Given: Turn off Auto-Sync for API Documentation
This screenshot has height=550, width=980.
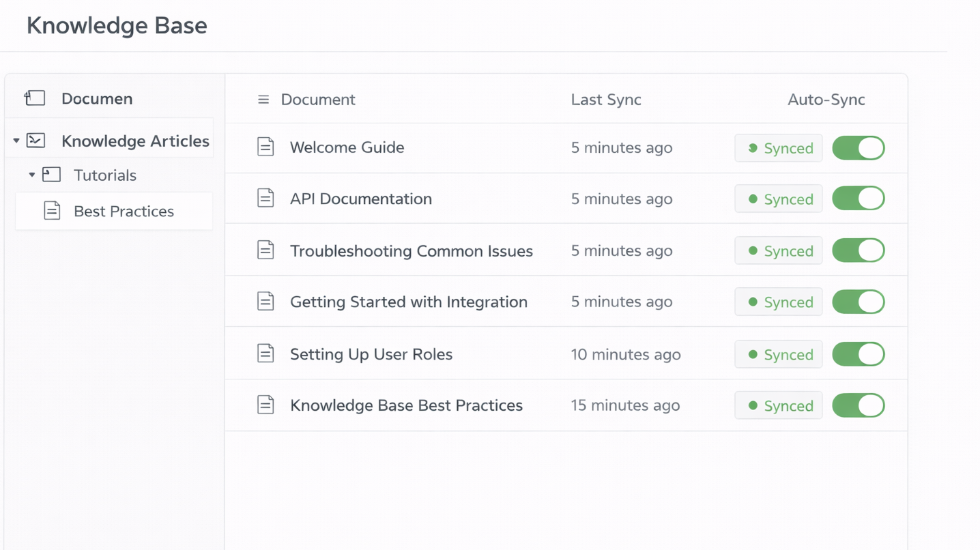Looking at the screenshot, I should coord(858,199).
